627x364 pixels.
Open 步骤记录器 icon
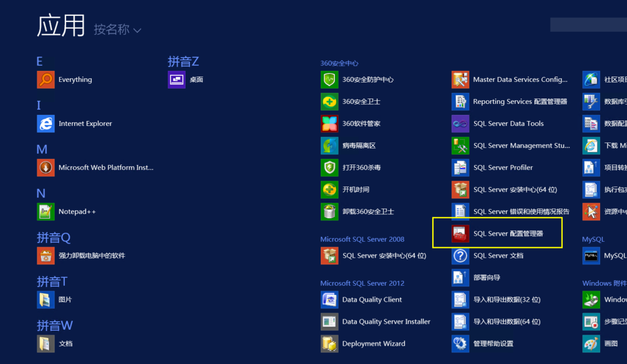coord(591,321)
